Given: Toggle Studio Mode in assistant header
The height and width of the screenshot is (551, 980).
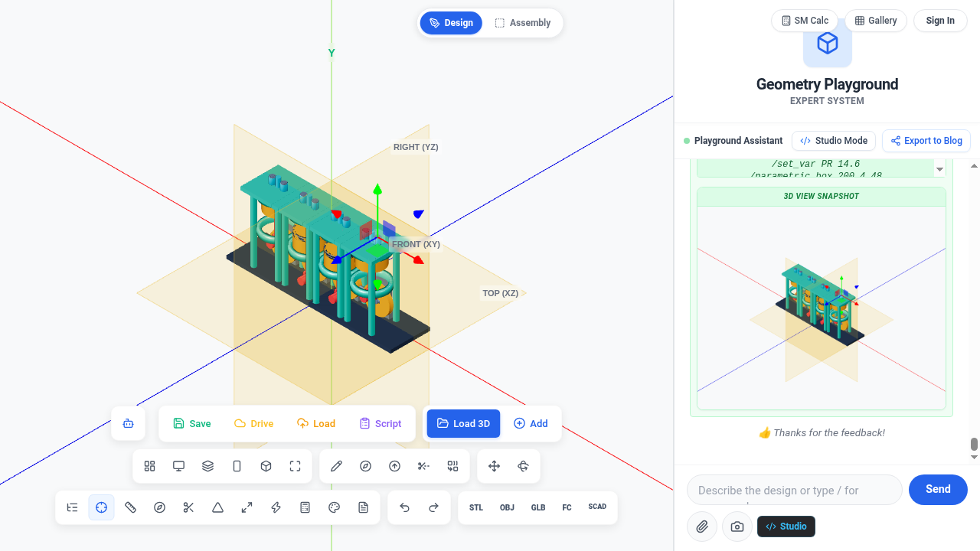Looking at the screenshot, I should [834, 141].
